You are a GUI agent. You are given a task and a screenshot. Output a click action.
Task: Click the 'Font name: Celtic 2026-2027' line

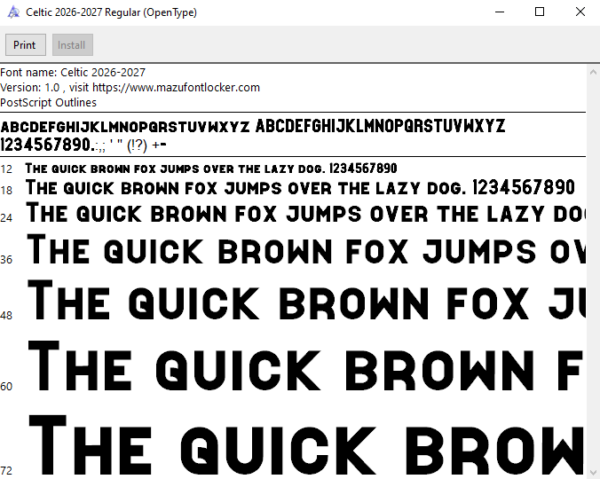coord(73,72)
